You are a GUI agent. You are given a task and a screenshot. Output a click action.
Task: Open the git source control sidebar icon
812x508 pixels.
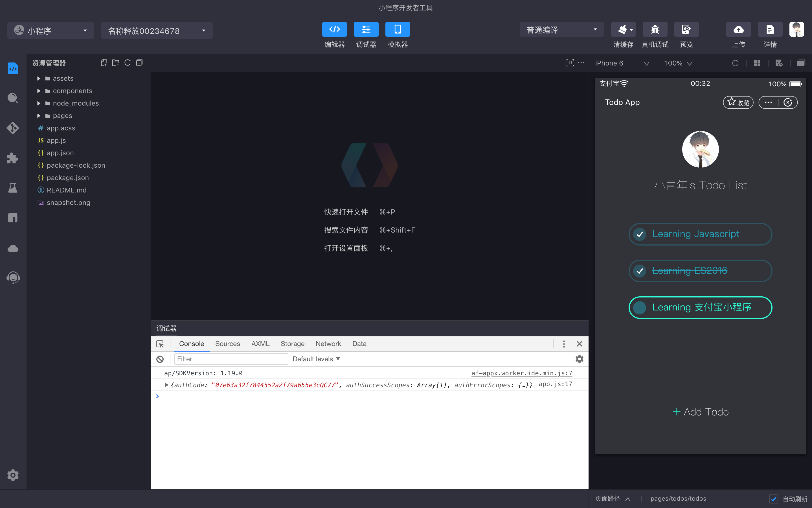13,128
